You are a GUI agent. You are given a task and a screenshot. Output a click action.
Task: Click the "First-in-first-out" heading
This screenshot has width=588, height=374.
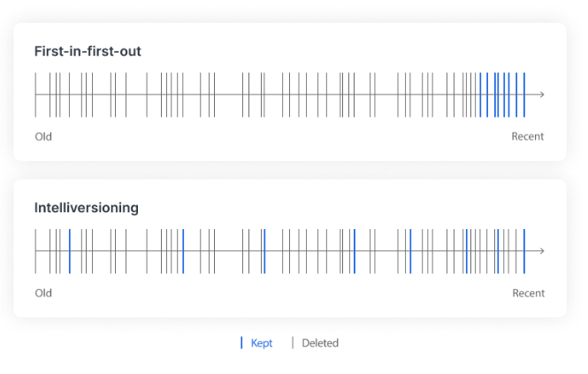tap(88, 51)
